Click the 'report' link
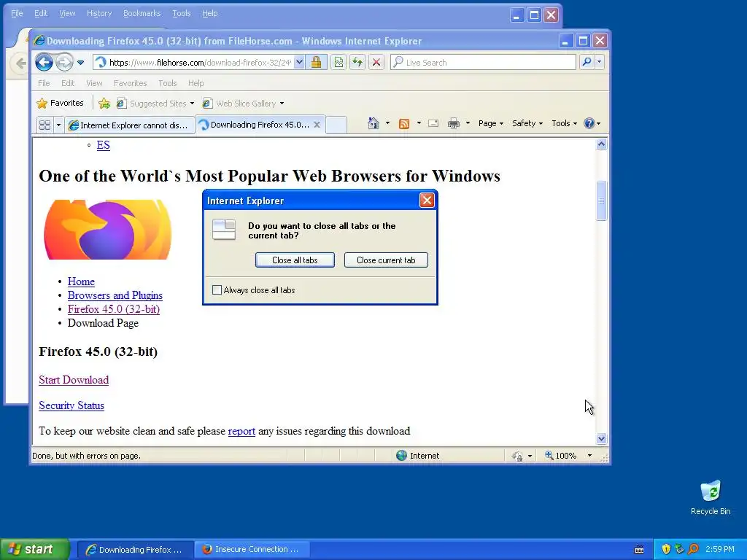This screenshot has width=747, height=560. pyautogui.click(x=241, y=431)
